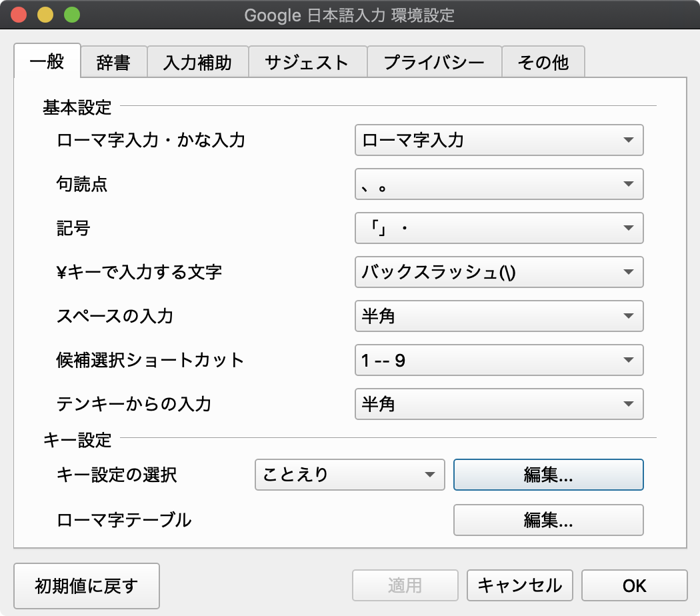Viewport: 700px width, 616px height.
Task: Open the 入力補助 tab
Action: (198, 62)
